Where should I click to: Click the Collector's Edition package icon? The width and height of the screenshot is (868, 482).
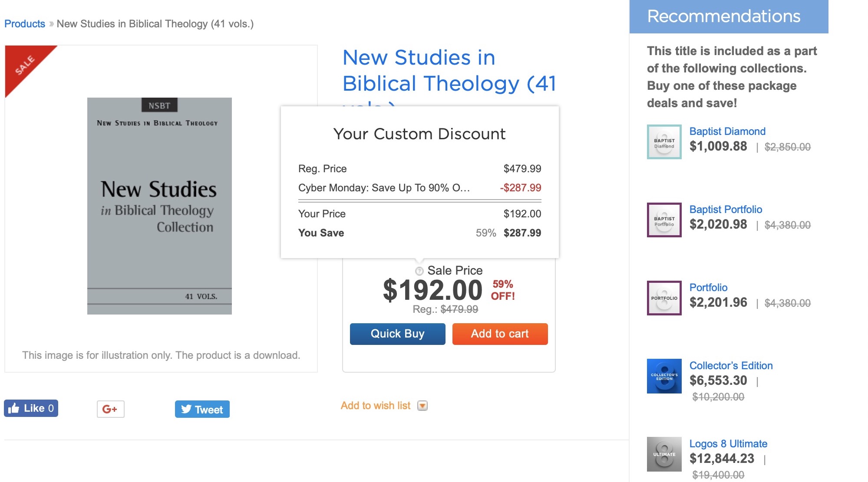pos(664,376)
